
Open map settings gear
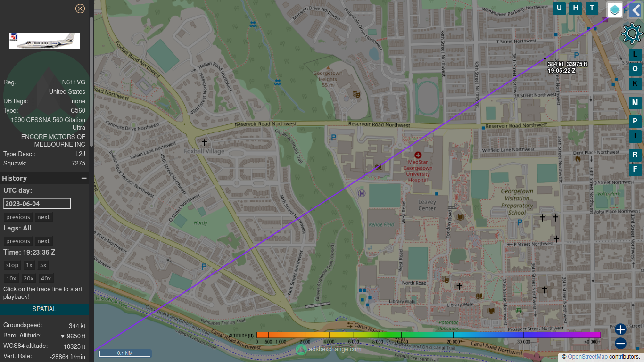coord(632,34)
